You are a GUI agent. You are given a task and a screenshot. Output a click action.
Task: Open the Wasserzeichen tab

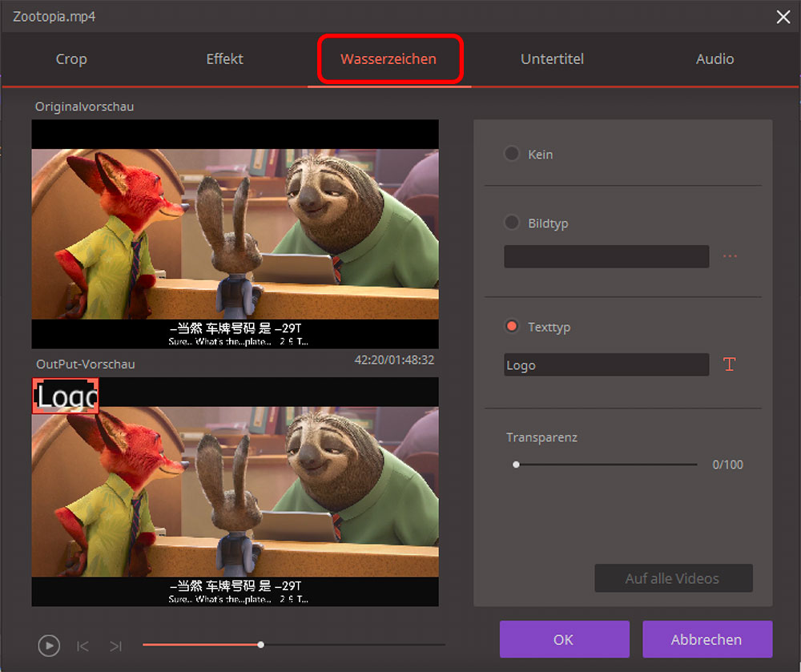click(x=388, y=59)
